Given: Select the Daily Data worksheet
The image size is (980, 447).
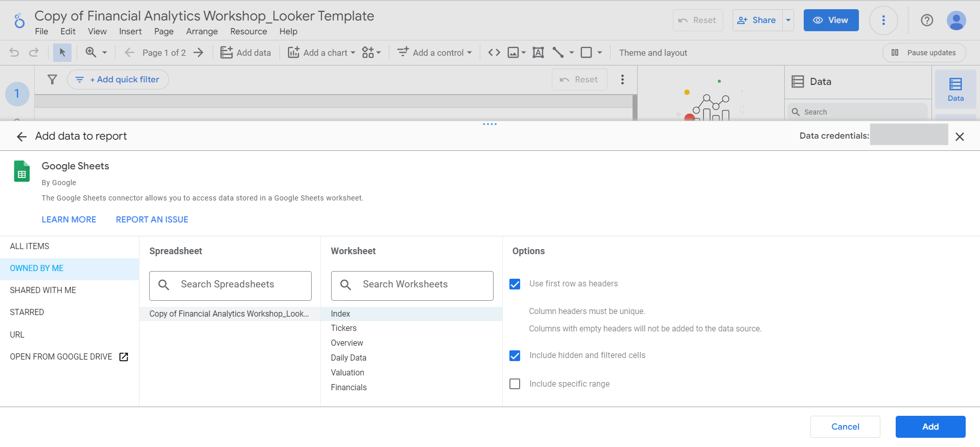Looking at the screenshot, I should click(411, 358).
